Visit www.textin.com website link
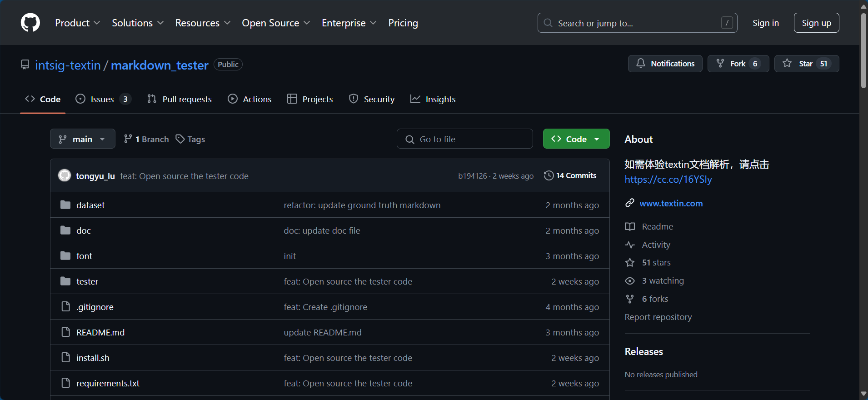 [671, 203]
